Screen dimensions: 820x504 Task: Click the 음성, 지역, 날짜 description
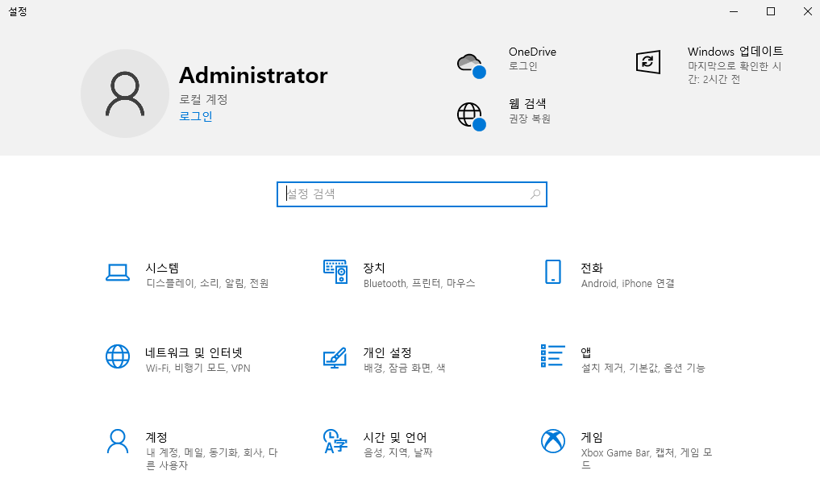coord(398,452)
